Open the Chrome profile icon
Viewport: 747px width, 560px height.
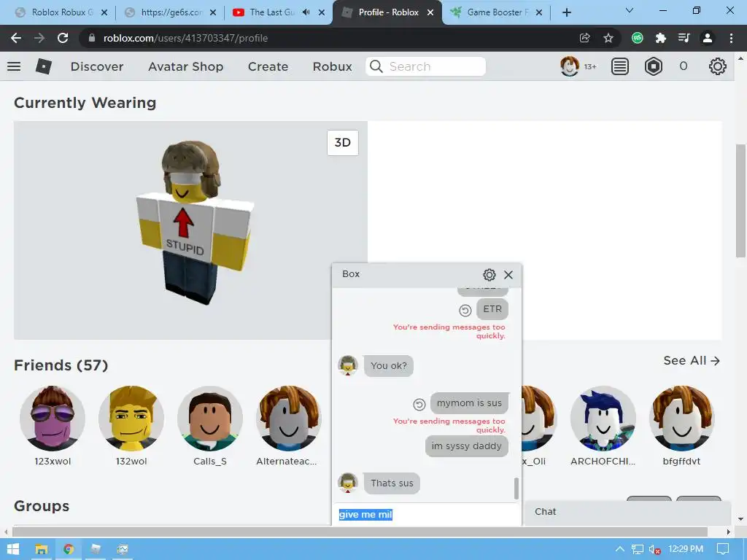pyautogui.click(x=708, y=38)
